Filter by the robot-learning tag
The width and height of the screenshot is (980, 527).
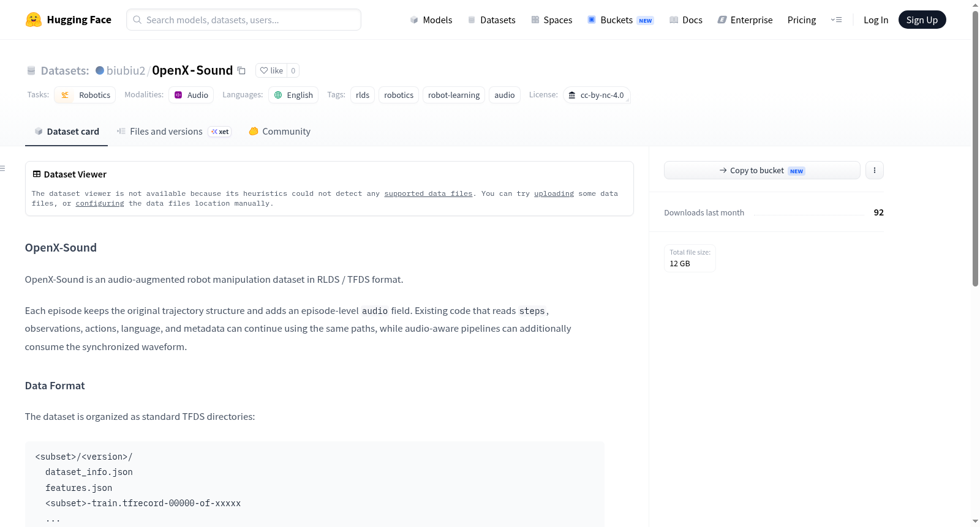(454, 95)
